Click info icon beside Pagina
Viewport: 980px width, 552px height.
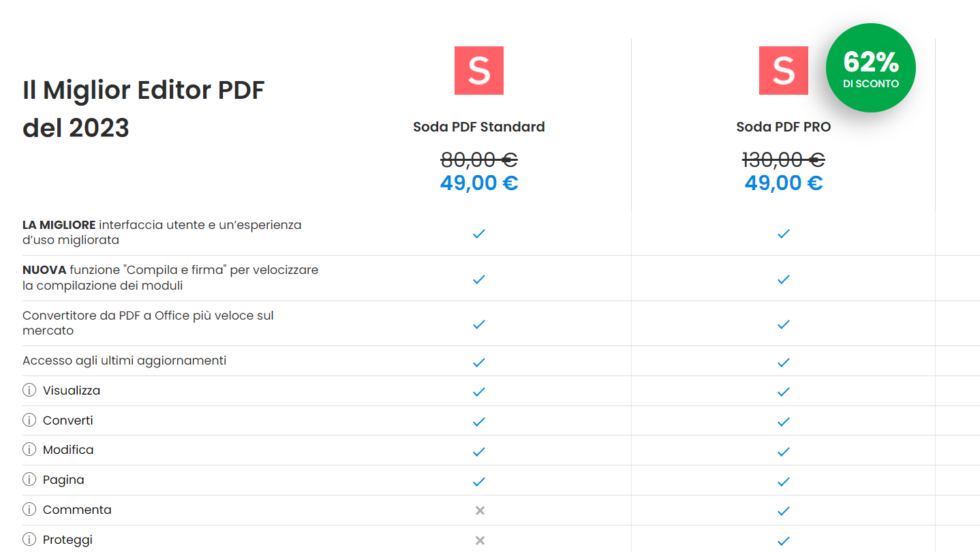29,480
